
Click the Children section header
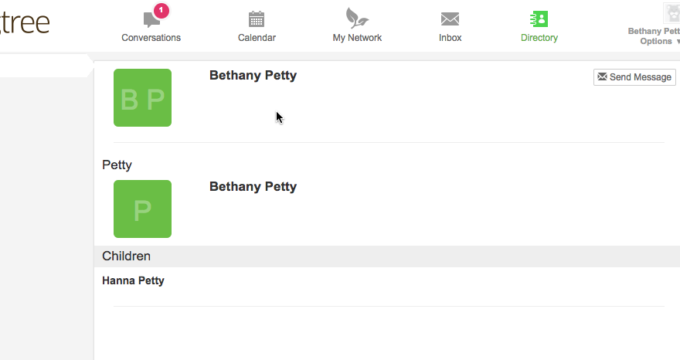click(387, 256)
